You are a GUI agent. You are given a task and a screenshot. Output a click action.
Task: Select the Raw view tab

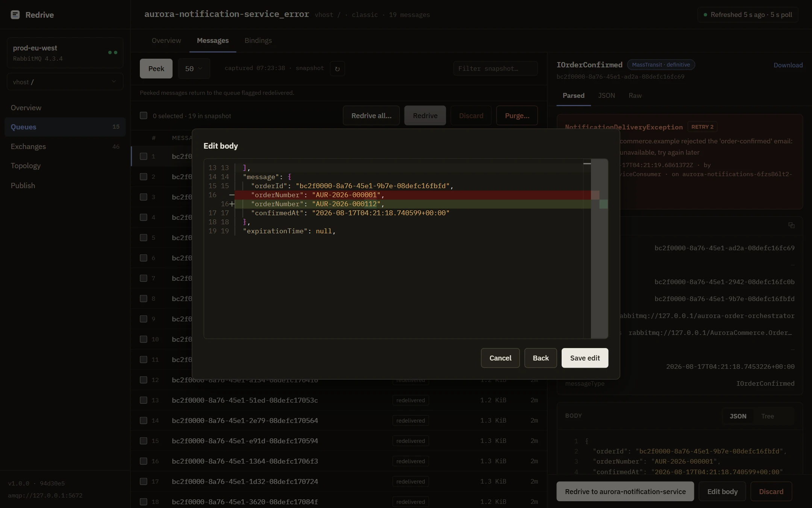[x=635, y=95]
